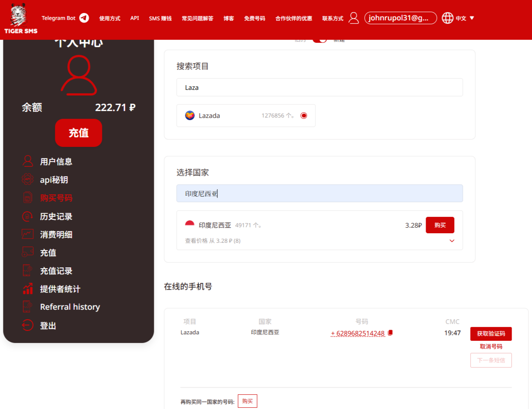This screenshot has height=409, width=532.
Task: Click 登出 to log out
Action: (48, 326)
